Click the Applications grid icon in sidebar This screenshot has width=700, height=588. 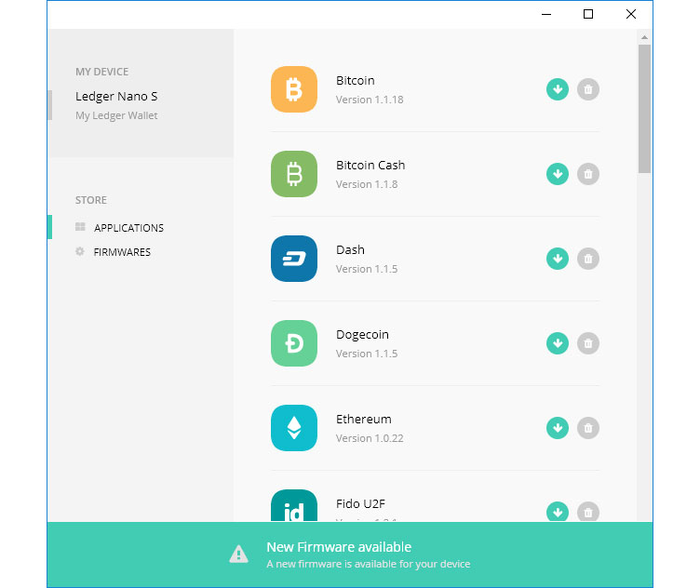pyautogui.click(x=80, y=227)
